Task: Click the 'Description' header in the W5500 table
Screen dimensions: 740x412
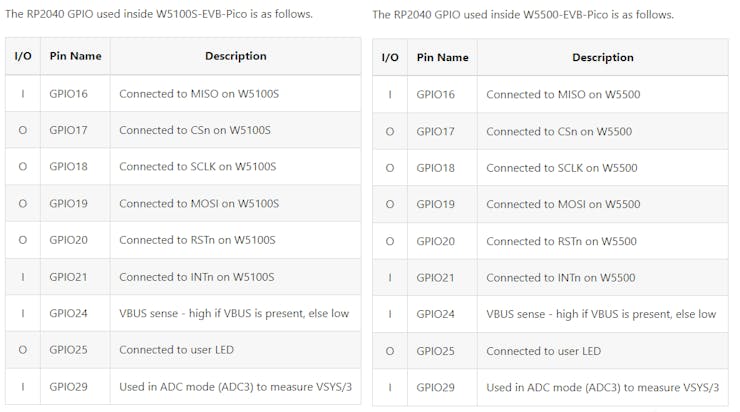Action: point(602,58)
